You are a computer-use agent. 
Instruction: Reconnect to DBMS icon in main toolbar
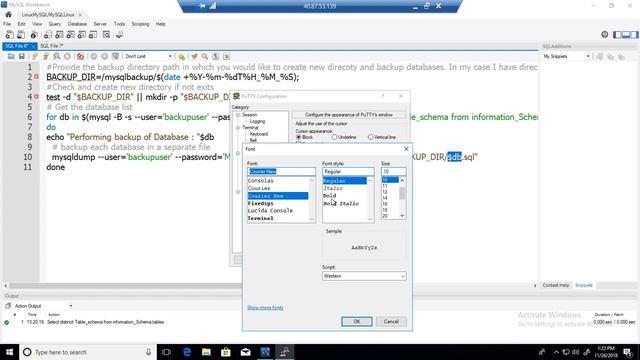coord(119,35)
